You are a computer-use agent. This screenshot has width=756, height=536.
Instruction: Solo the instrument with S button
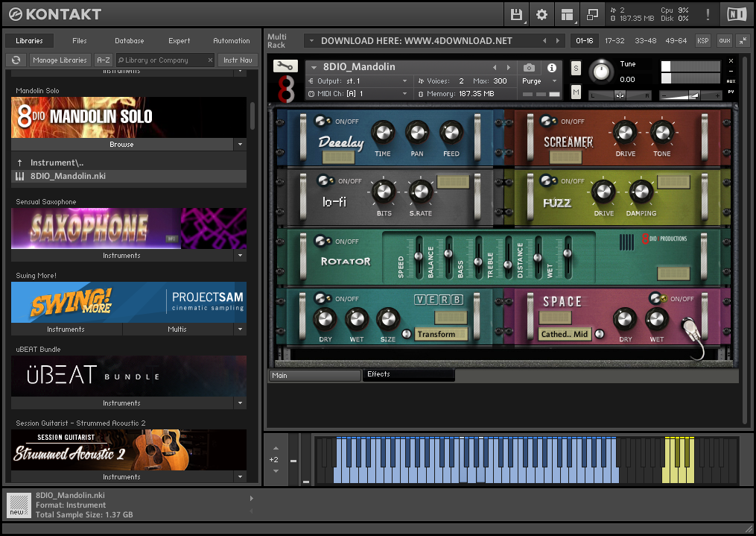576,68
